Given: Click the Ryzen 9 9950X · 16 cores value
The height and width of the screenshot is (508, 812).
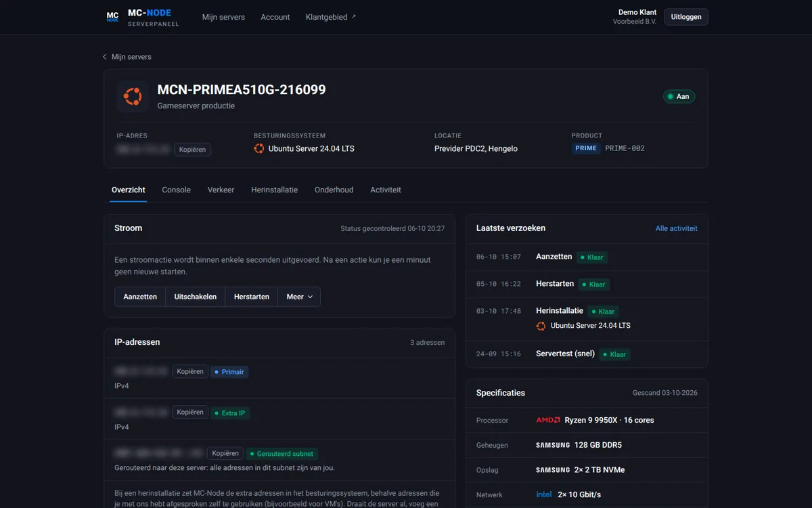Looking at the screenshot, I should pyautogui.click(x=609, y=420).
